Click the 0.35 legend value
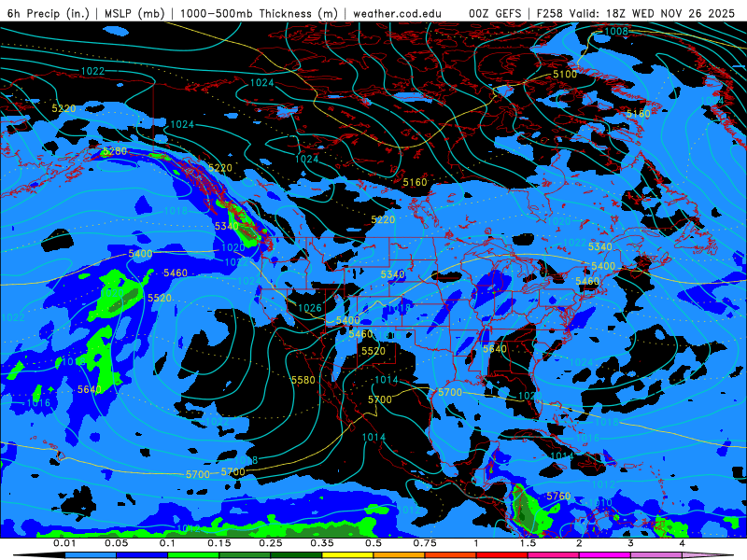 pos(322,543)
